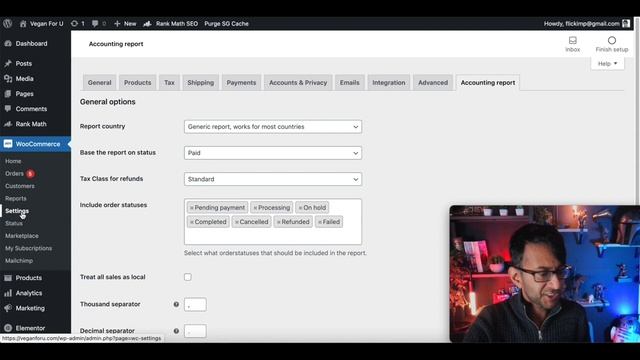Open the Advanced tab
The image size is (640, 360).
point(433,82)
